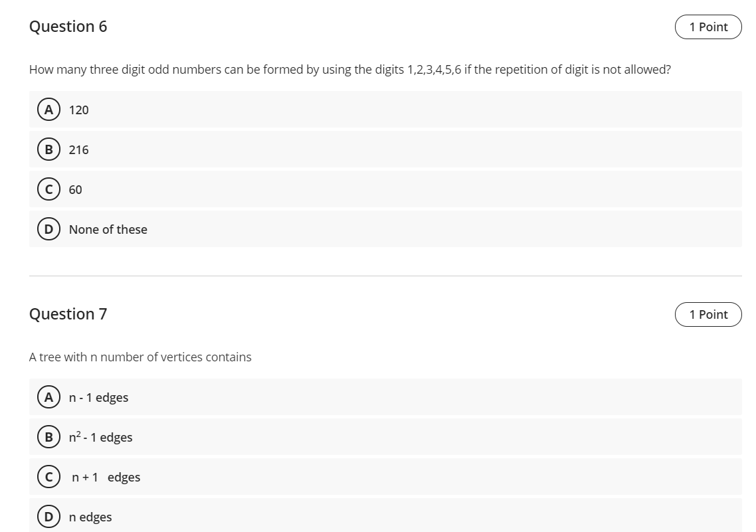Click the Question 6 heading

pos(68,27)
